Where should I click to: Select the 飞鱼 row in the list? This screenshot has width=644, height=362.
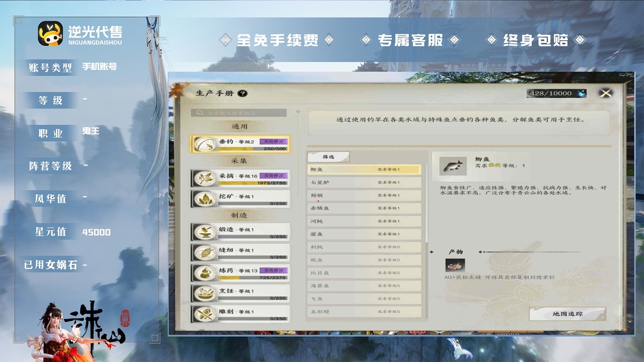365,299
